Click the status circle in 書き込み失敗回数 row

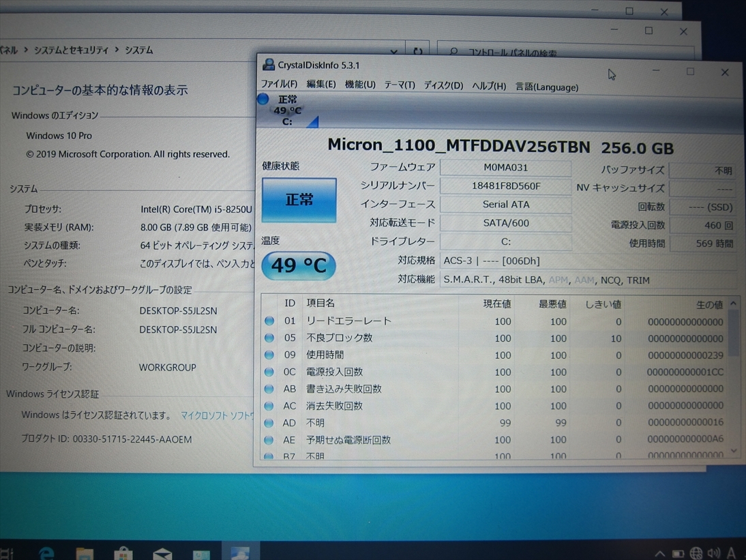click(x=269, y=389)
